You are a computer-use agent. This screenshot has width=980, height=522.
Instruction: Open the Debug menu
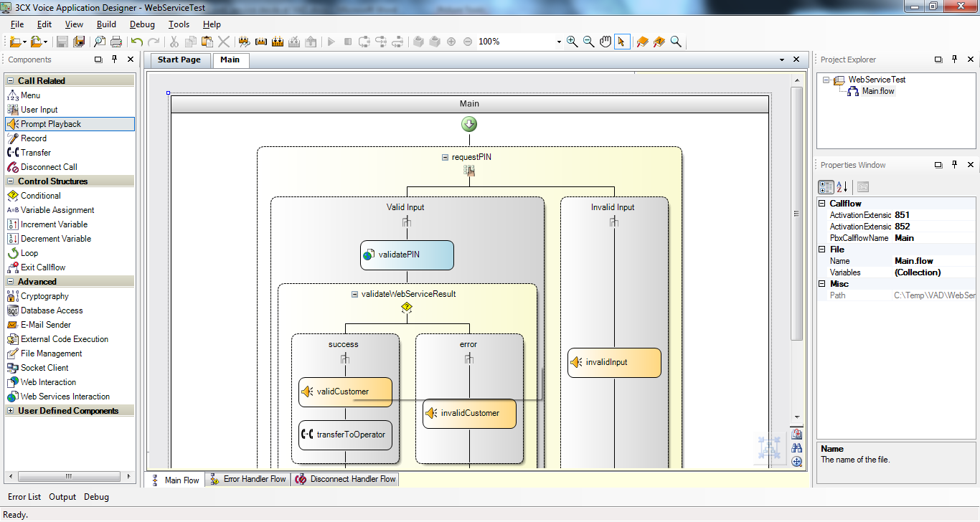point(142,24)
